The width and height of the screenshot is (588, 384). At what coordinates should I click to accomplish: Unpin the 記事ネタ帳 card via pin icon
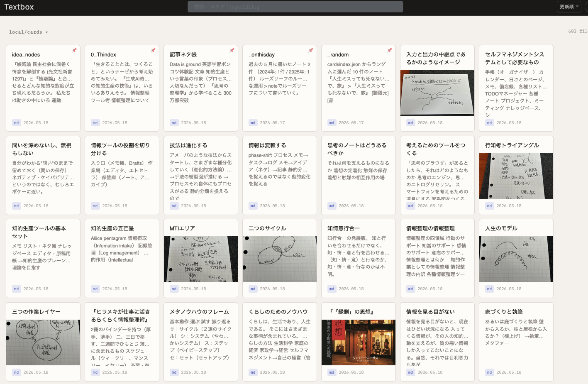(232, 50)
